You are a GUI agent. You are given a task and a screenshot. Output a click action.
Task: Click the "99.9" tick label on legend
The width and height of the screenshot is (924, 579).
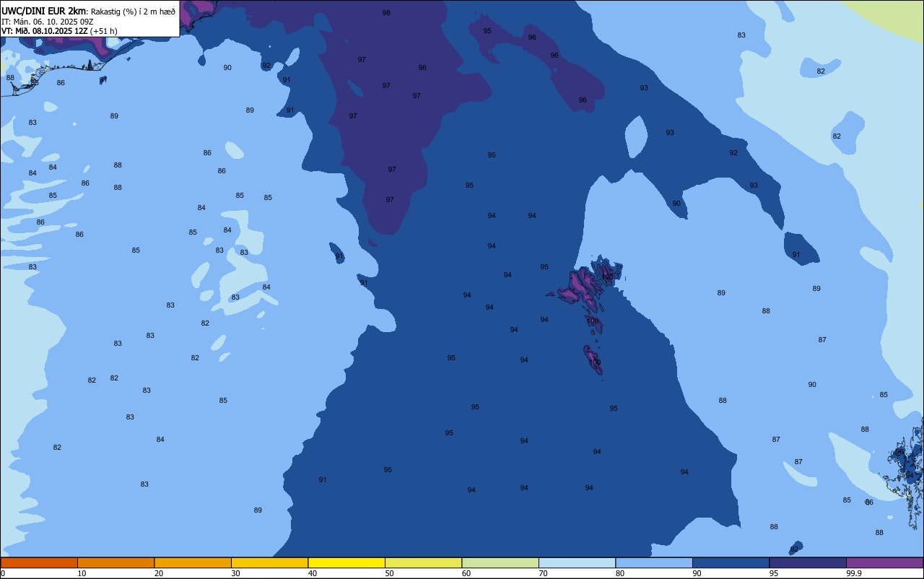click(x=854, y=573)
